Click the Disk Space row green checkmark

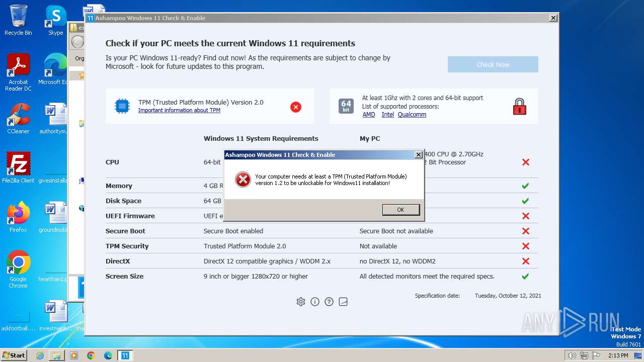pyautogui.click(x=525, y=201)
